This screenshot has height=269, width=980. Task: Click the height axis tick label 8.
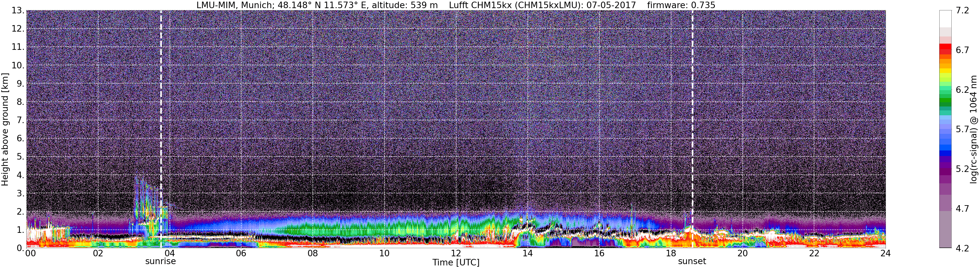click(x=21, y=102)
